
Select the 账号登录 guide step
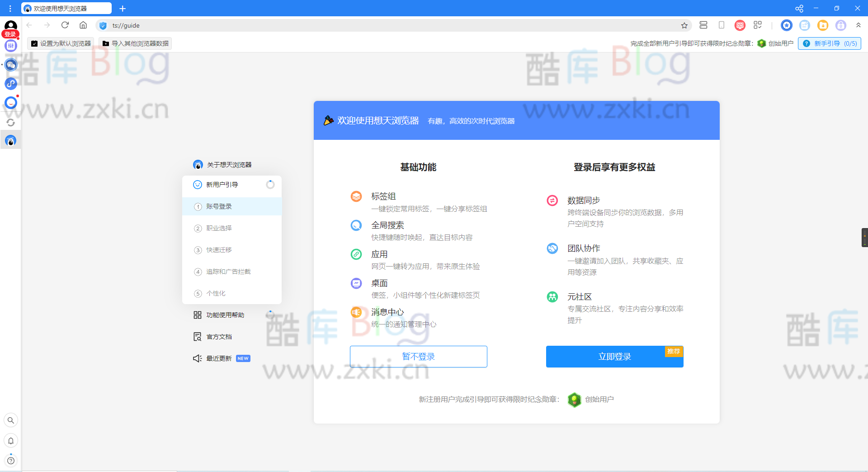click(x=218, y=206)
